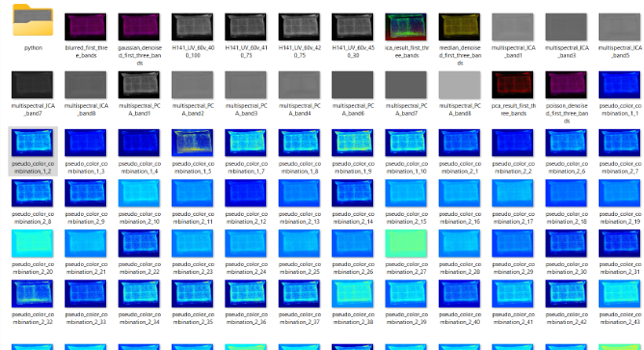Select pseudo_color_combination_1_8 image
This screenshot has height=350, width=644.
point(299,143)
